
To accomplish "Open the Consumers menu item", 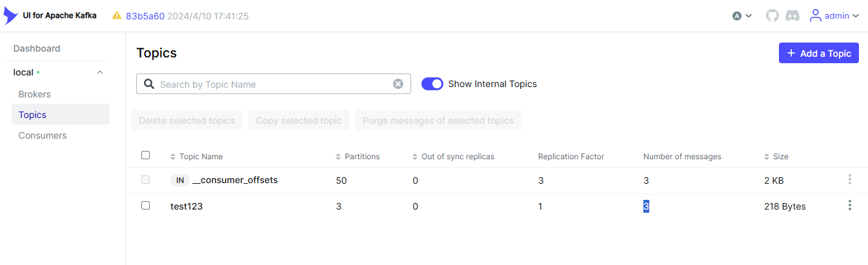I will click(43, 135).
